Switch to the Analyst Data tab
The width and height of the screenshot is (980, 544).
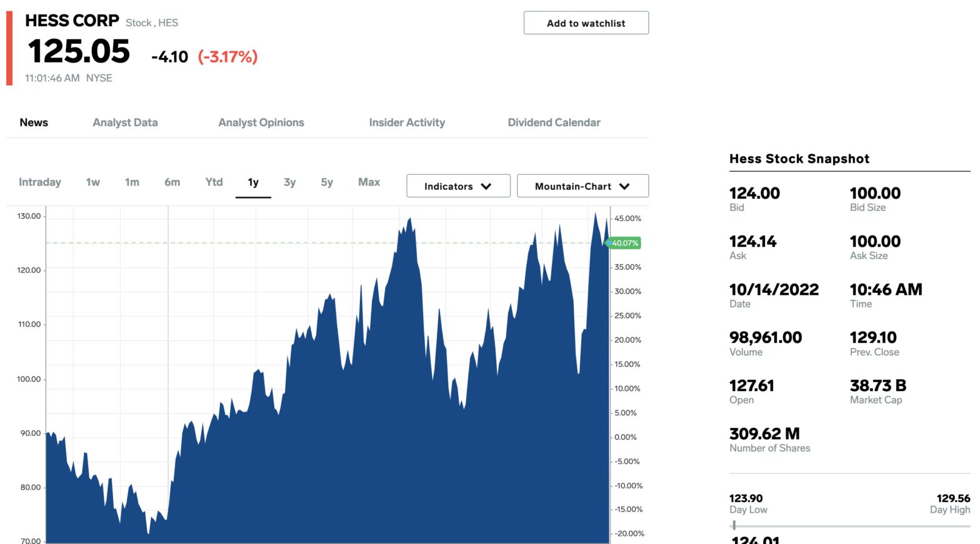click(x=125, y=122)
